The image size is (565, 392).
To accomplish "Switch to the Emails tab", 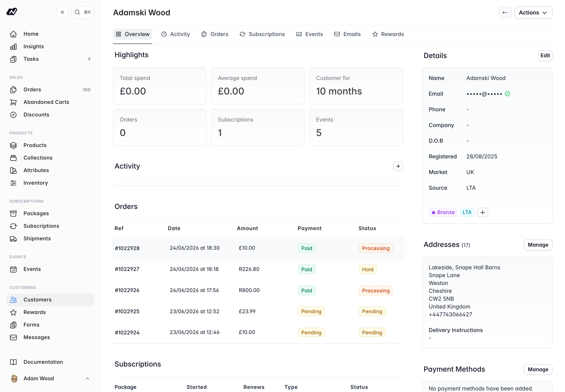I will [x=347, y=34].
